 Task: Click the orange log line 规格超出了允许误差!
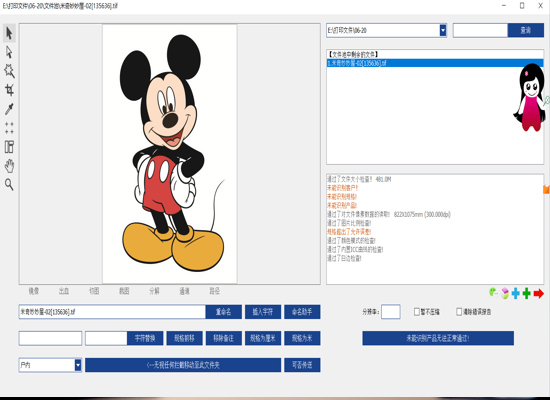tap(349, 232)
